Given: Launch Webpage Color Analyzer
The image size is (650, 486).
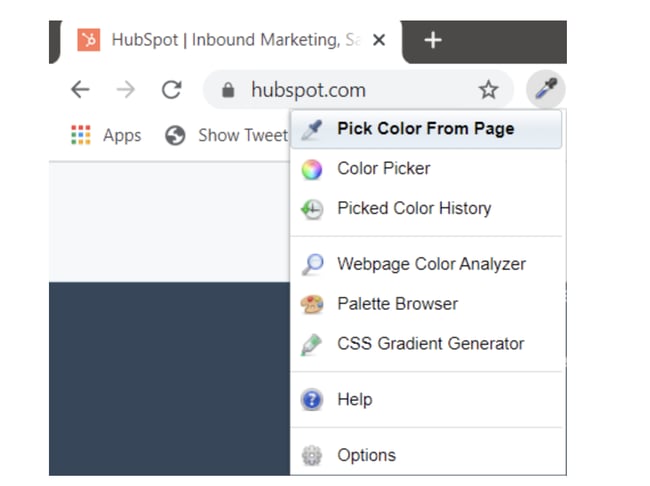Looking at the screenshot, I should click(x=430, y=264).
